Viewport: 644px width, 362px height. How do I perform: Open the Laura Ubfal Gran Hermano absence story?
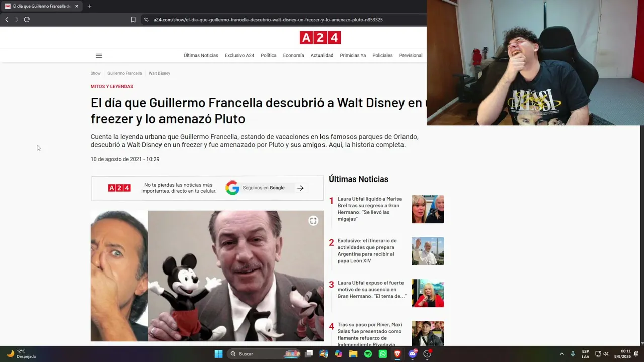tap(372, 290)
